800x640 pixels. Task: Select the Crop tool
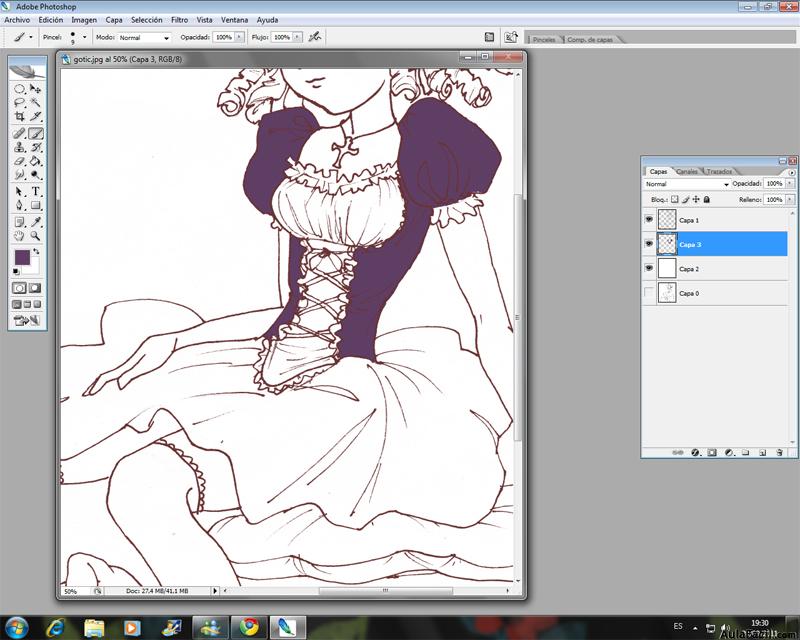(x=19, y=116)
